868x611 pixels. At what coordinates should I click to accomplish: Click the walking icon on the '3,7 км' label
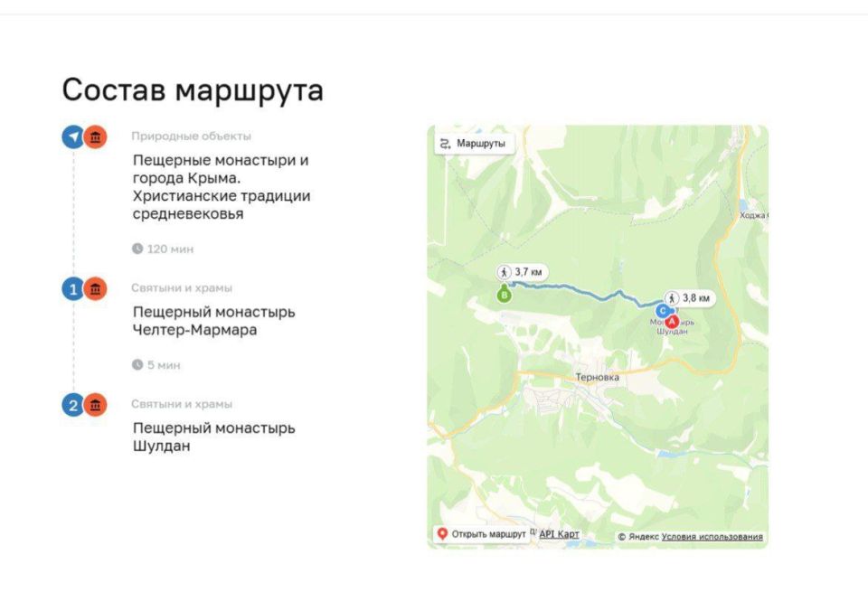click(506, 270)
